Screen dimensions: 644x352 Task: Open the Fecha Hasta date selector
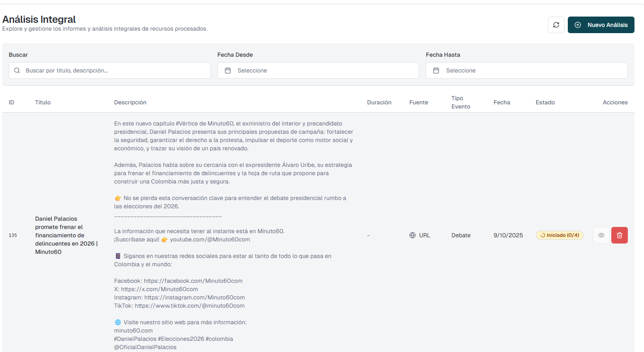click(x=526, y=70)
